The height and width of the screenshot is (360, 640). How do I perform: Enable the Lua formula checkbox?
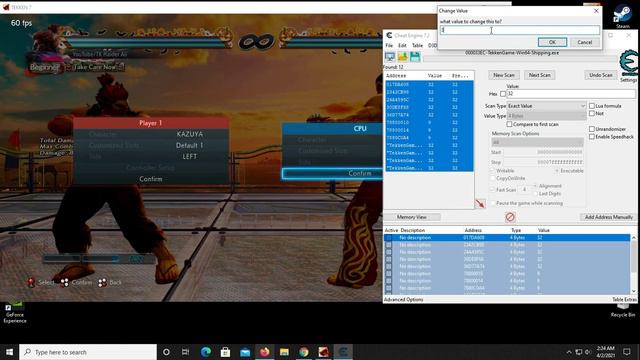[591, 106]
